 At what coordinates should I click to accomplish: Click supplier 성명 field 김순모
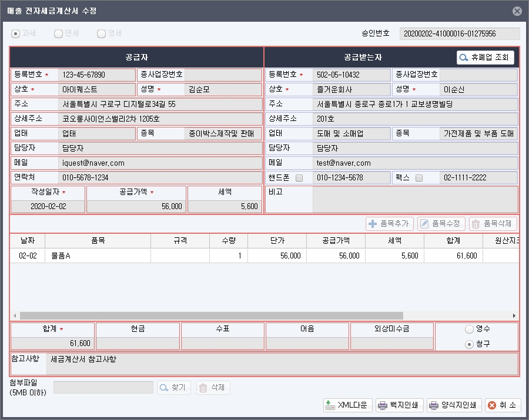pyautogui.click(x=223, y=90)
